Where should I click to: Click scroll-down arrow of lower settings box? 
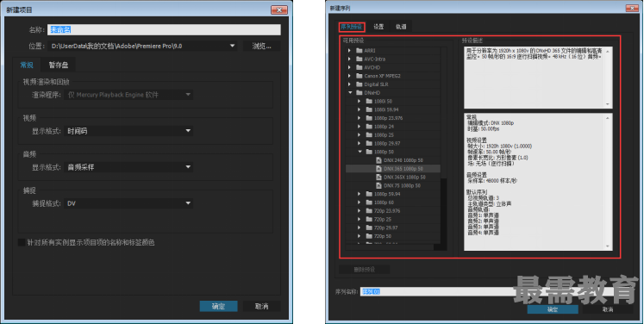coord(609,246)
